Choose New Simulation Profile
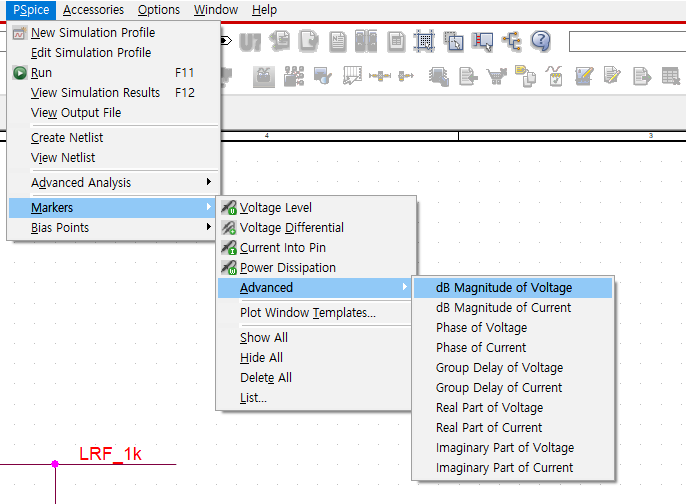This screenshot has width=686, height=504. click(114, 32)
